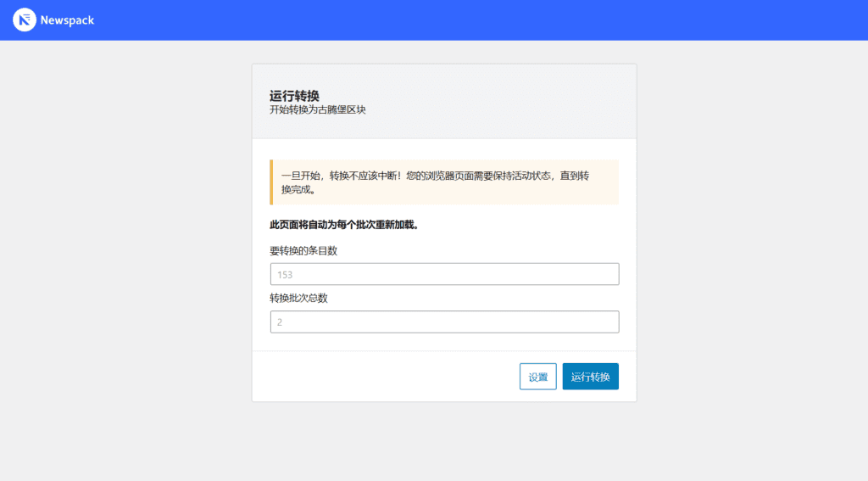Focus the 转换批次总数 input showing 2
The width and height of the screenshot is (868, 481).
click(x=444, y=322)
